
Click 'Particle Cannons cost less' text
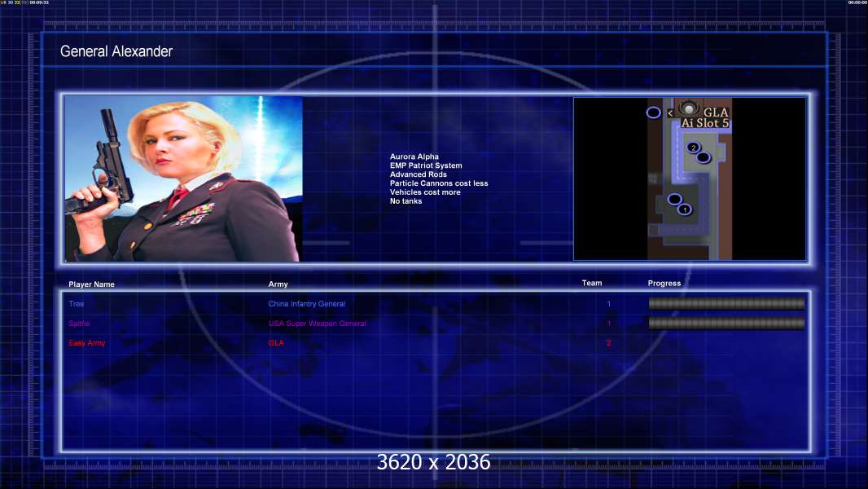[439, 183]
